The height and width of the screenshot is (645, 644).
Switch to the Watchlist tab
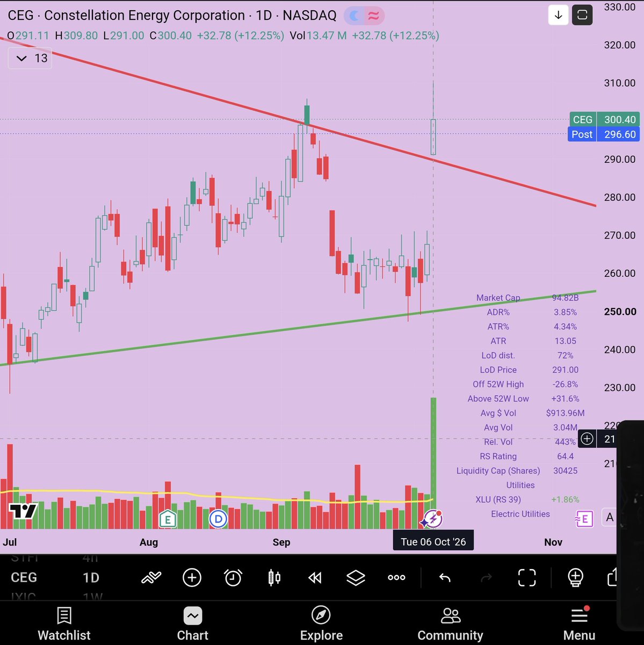coord(64,624)
